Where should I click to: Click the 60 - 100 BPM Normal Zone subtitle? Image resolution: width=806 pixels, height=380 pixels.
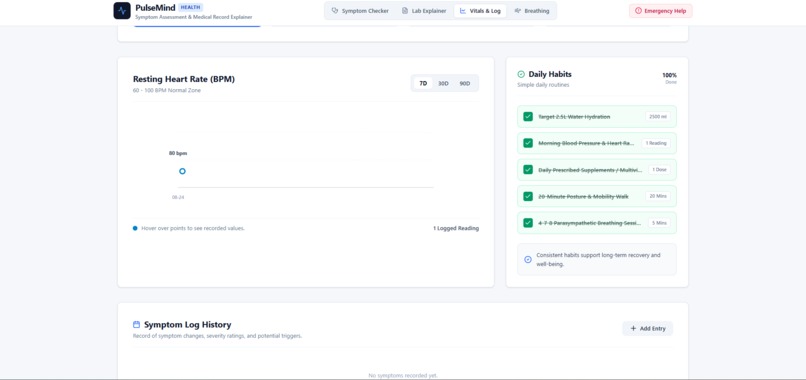(x=167, y=91)
